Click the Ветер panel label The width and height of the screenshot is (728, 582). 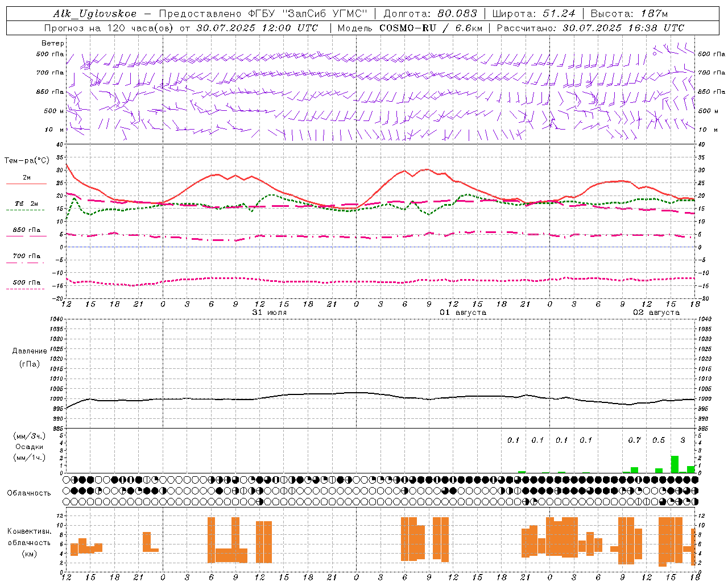[53, 43]
